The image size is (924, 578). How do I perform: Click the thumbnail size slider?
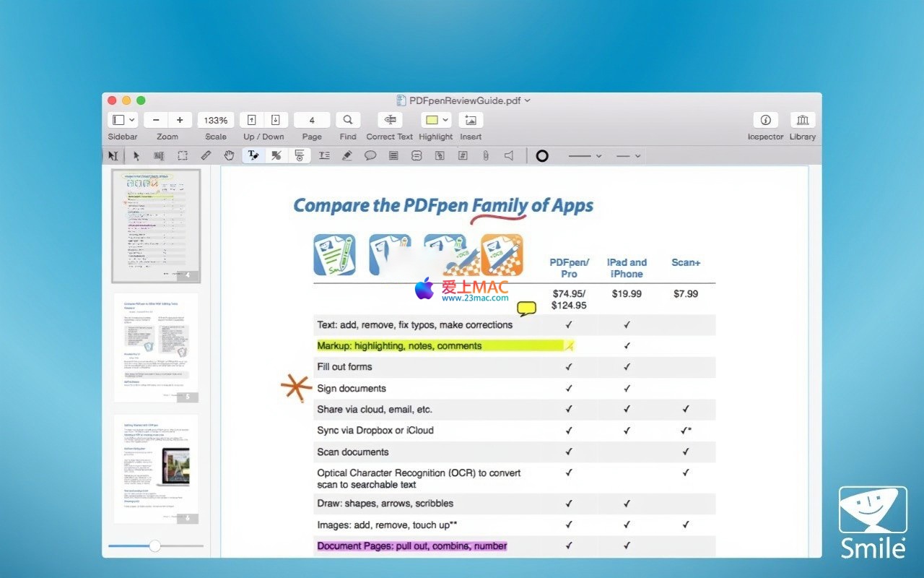[154, 546]
